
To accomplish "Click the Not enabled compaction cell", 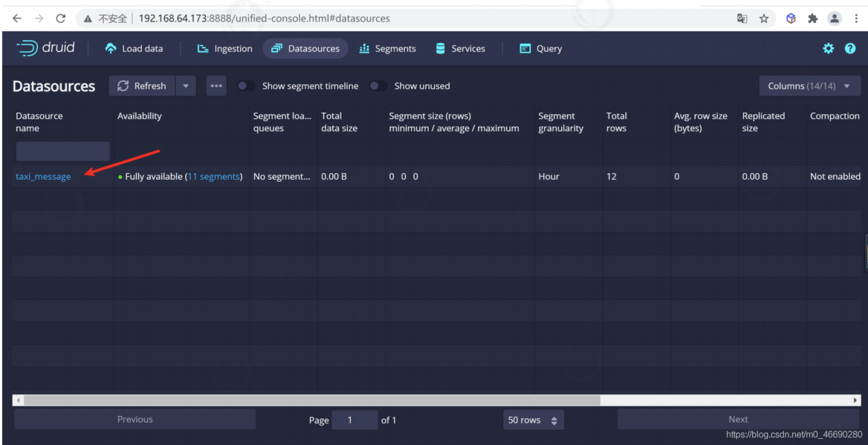I will click(835, 176).
